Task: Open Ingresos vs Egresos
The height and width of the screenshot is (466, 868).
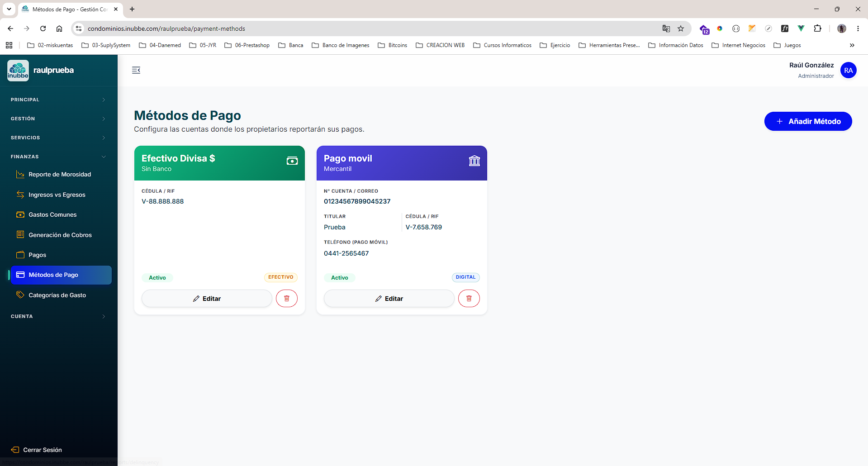Action: click(57, 195)
